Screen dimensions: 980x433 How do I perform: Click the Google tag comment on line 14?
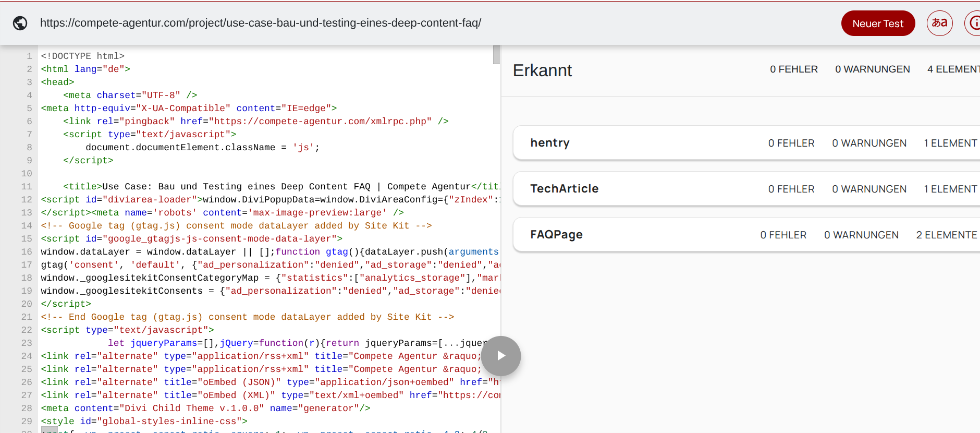tap(237, 225)
